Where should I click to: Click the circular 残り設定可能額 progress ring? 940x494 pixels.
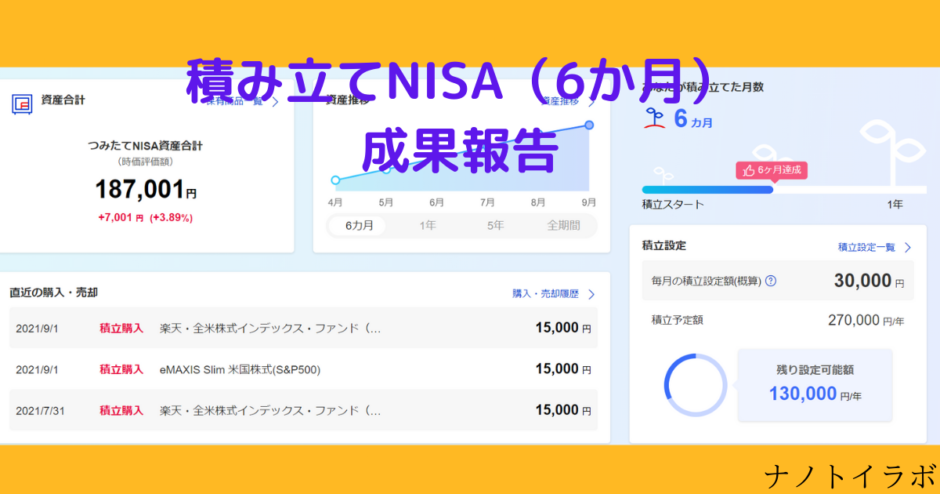[695, 385]
